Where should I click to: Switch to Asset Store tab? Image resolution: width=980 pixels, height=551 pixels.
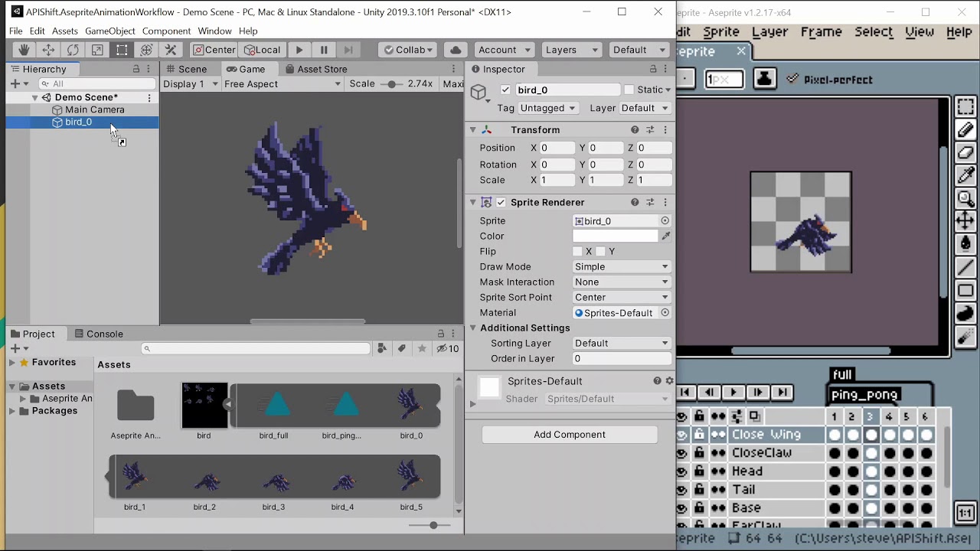(315, 69)
